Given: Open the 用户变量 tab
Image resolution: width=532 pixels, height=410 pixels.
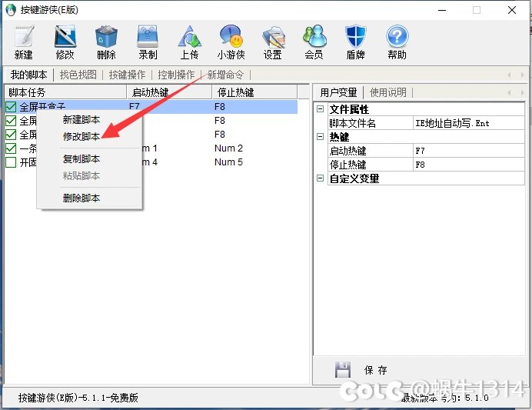Looking at the screenshot, I should [338, 92].
